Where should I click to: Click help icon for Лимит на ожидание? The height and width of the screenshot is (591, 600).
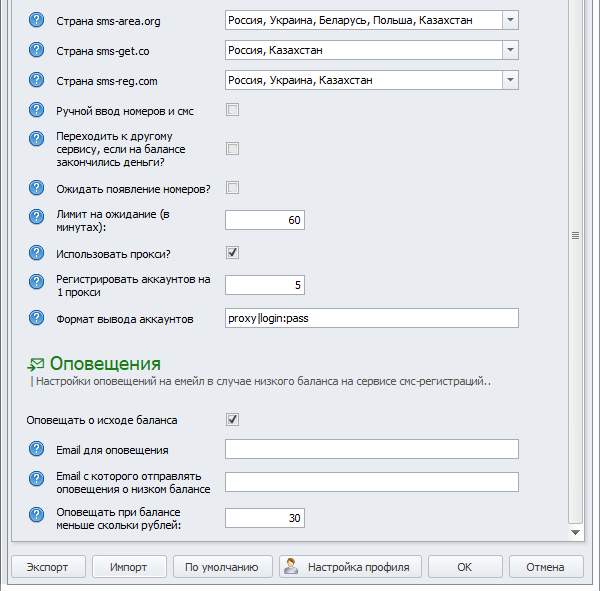(x=37, y=220)
